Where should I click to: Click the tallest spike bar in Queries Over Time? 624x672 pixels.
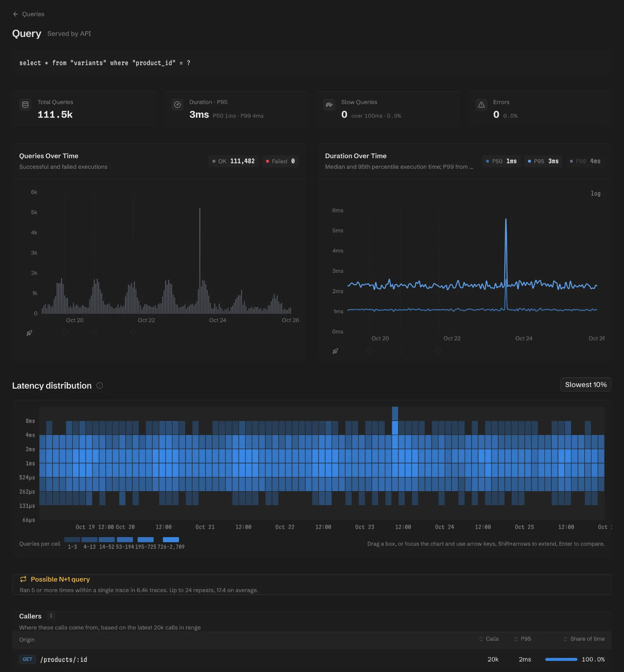[x=200, y=261]
